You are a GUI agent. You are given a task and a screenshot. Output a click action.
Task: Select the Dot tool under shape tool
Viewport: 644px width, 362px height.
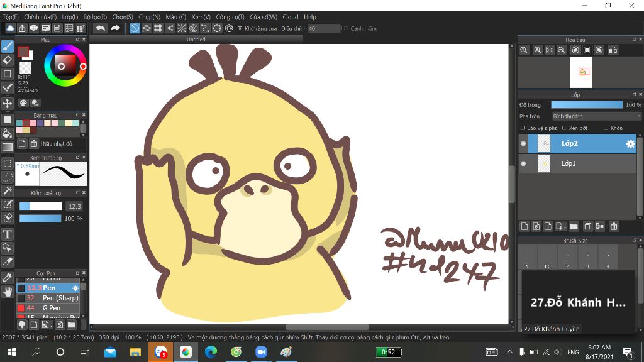(x=8, y=88)
